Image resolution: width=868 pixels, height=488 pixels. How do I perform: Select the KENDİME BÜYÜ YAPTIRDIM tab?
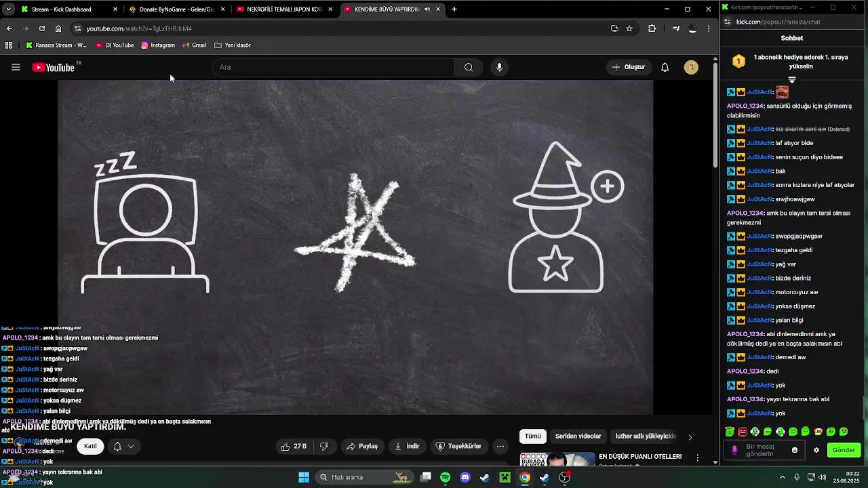point(393,9)
